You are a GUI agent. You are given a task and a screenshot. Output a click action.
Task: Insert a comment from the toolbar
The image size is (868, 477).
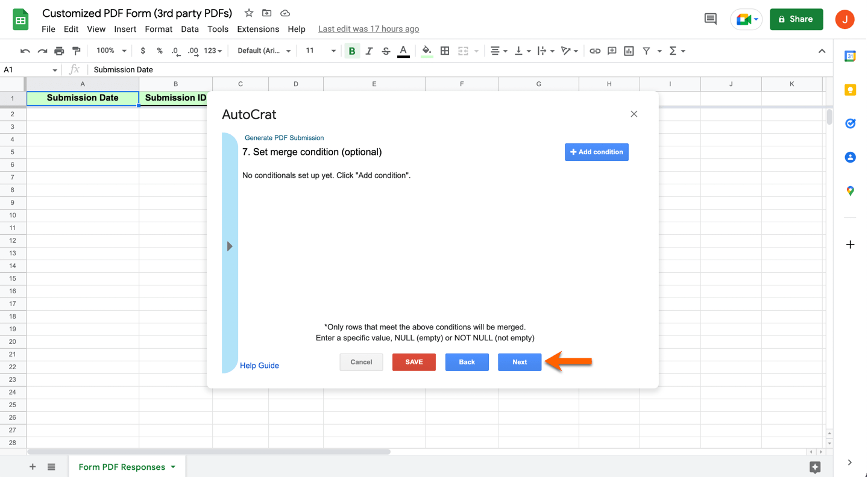612,51
